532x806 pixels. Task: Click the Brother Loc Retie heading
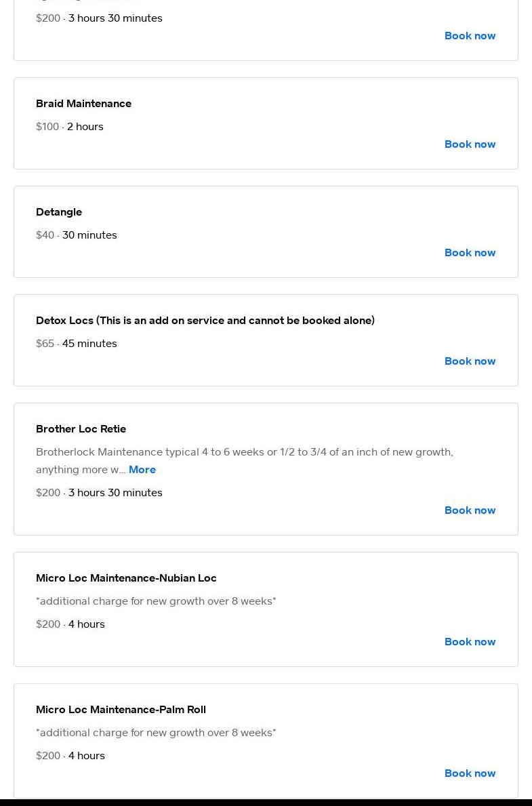[81, 428]
